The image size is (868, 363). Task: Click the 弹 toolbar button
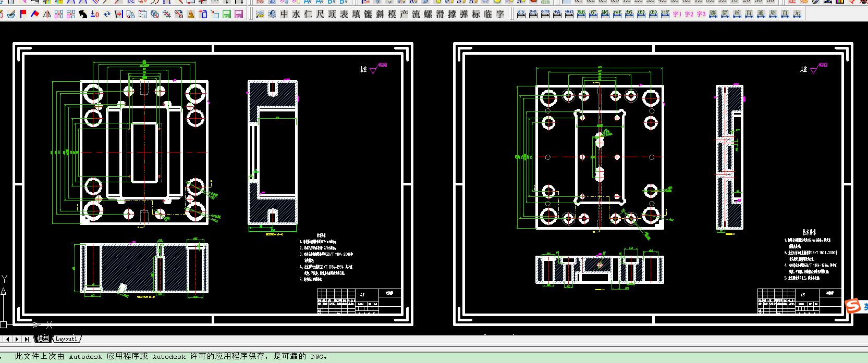(x=464, y=14)
